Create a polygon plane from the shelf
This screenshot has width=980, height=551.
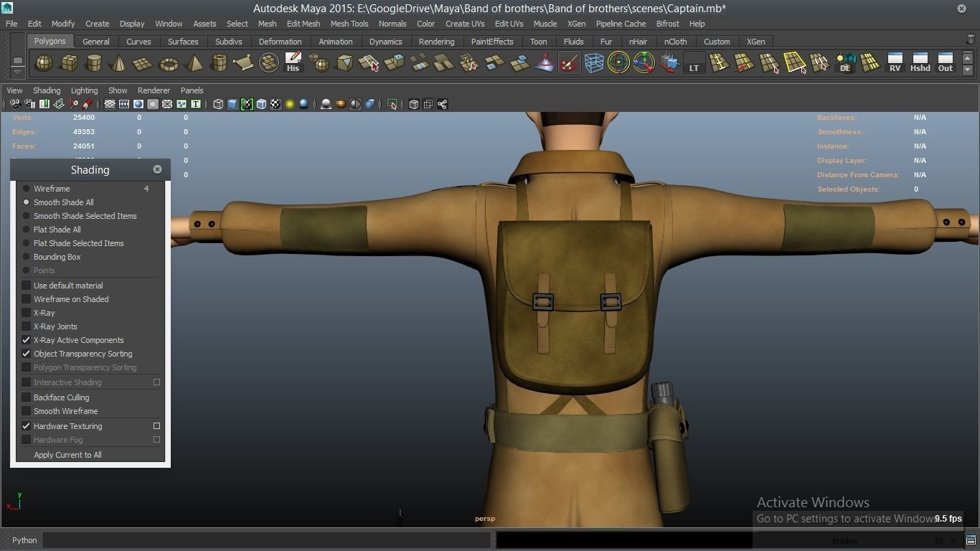pos(143,63)
